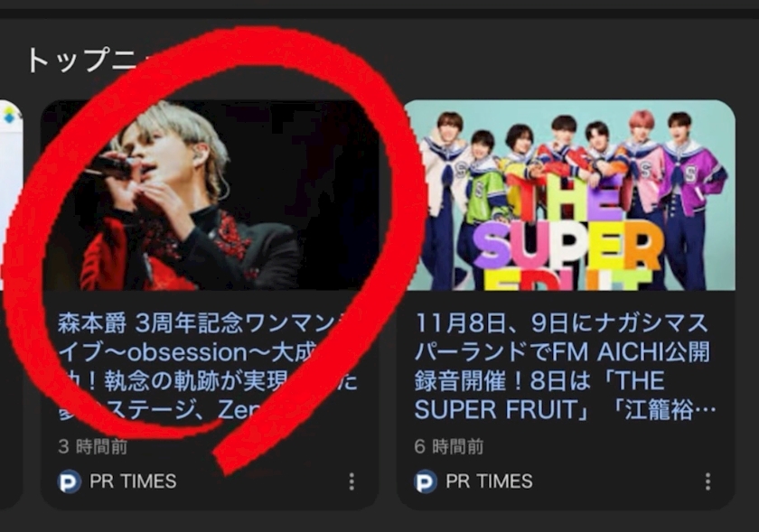759x532 pixels.
Task: Click PR TIMES source name on first card
Action: [x=133, y=481]
